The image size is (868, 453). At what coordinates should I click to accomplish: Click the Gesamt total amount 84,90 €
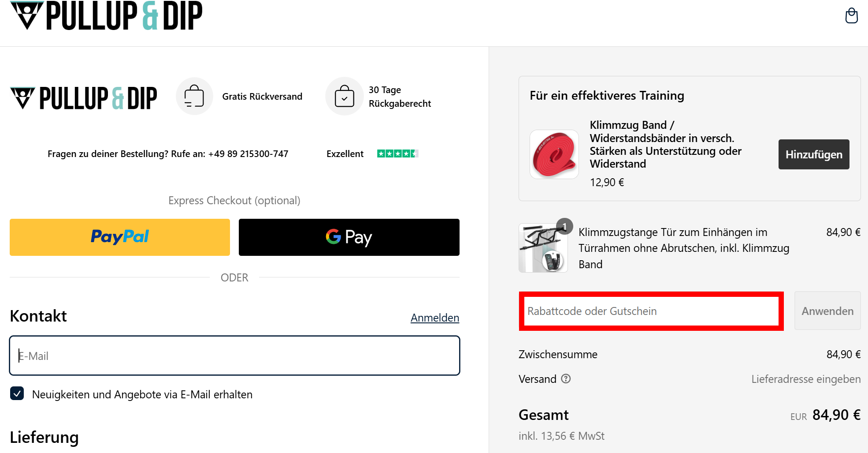(836, 415)
